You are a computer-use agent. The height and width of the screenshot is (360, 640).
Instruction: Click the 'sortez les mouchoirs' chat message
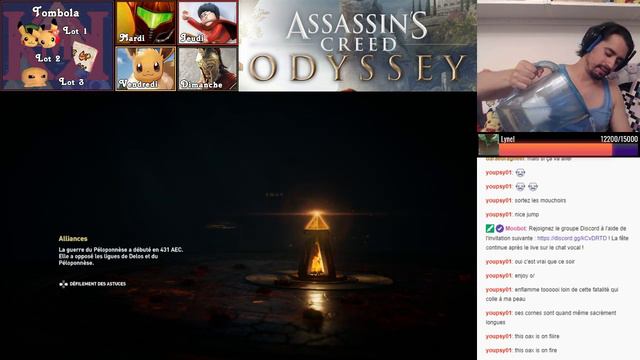(x=540, y=200)
